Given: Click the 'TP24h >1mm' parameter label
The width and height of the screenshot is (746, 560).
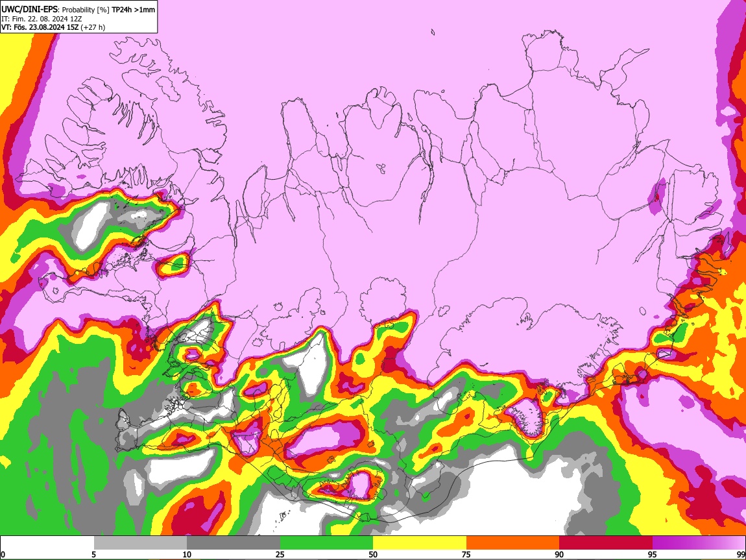Looking at the screenshot, I should pos(133,10).
